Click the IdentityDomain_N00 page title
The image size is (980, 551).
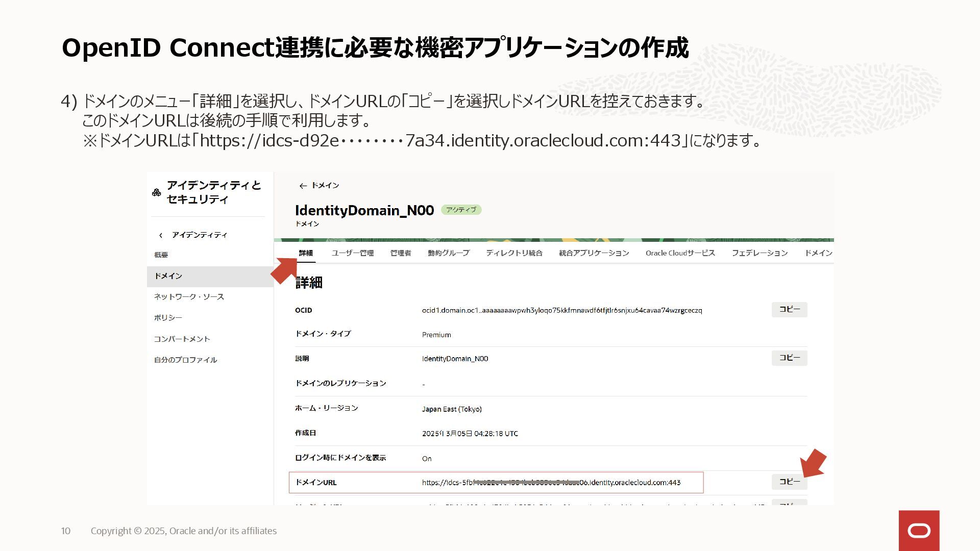click(x=364, y=211)
